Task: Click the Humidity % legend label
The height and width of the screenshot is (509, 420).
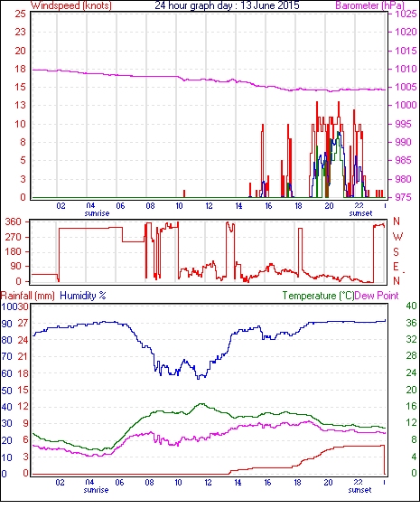Action: pos(83,296)
